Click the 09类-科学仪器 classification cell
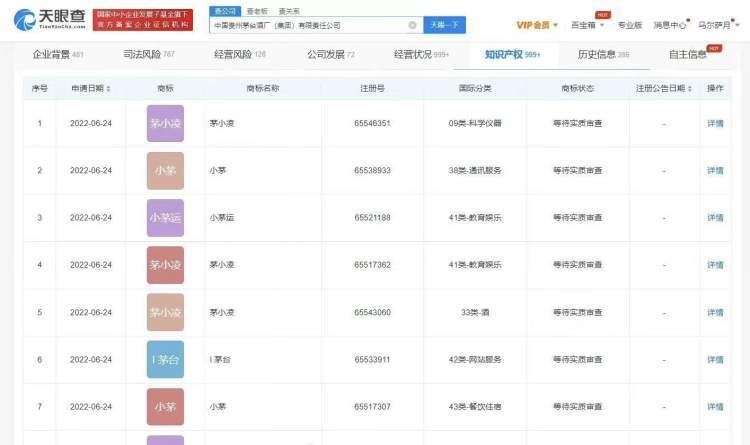750x445 pixels. pos(475,123)
